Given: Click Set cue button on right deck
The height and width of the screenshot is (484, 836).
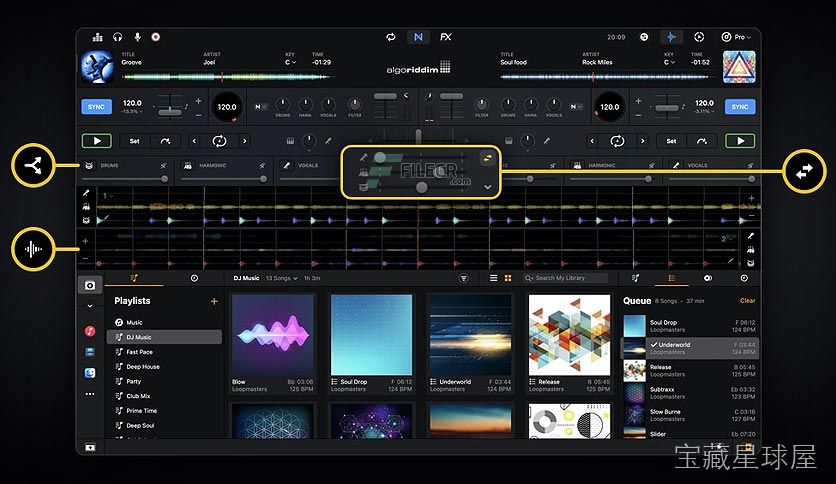Looking at the screenshot, I should point(671,141).
